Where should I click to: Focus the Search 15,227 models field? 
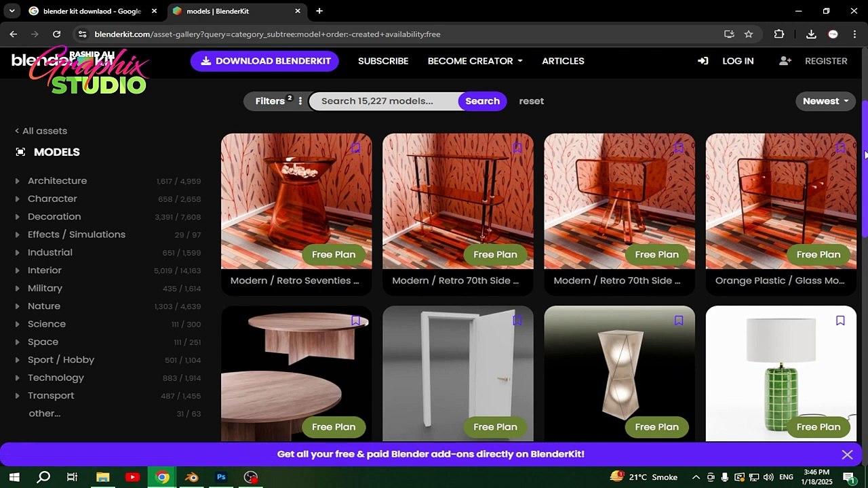click(x=384, y=101)
